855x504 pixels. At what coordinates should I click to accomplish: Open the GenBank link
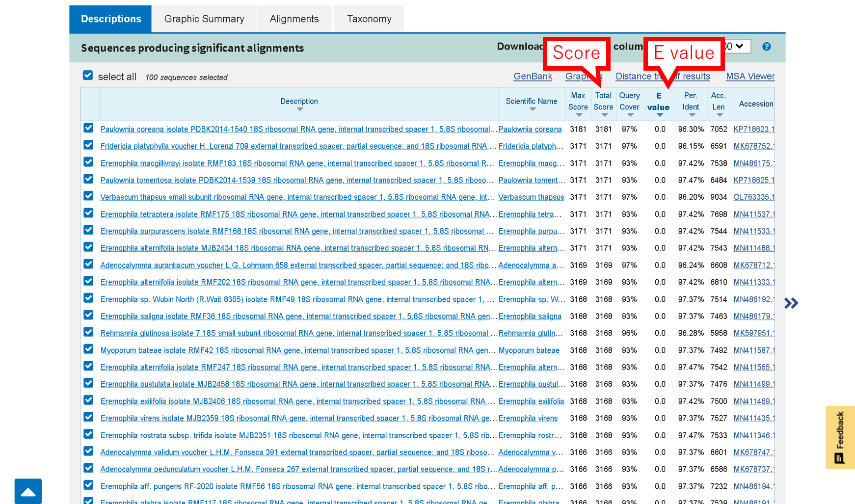click(x=533, y=76)
